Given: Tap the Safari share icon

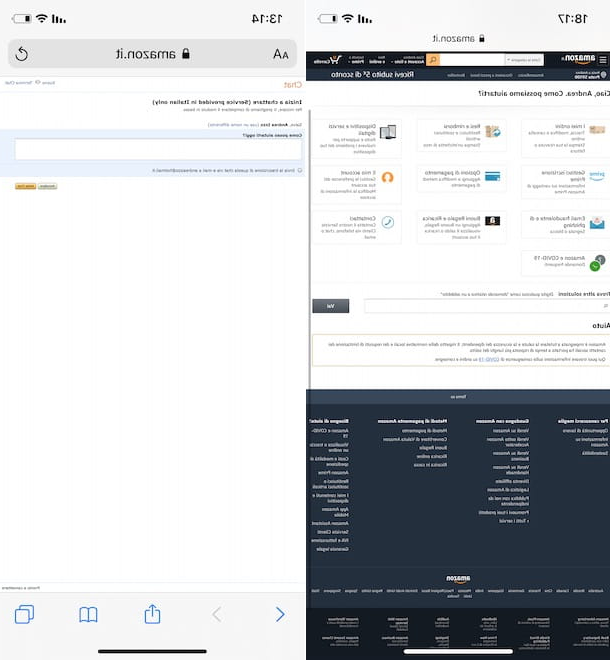Looking at the screenshot, I should coord(152,614).
